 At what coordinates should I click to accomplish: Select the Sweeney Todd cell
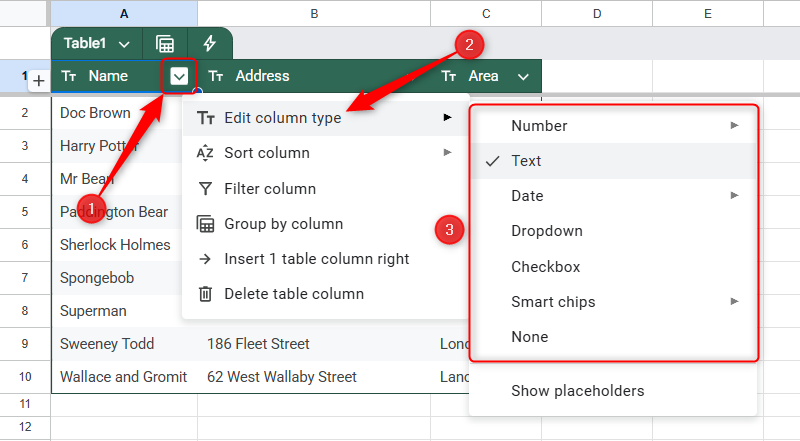pos(107,344)
